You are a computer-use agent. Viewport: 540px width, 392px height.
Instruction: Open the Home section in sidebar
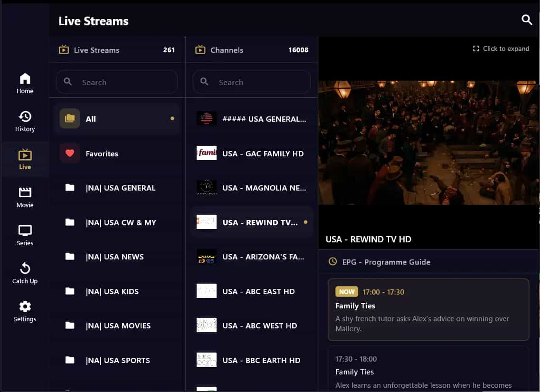[25, 83]
